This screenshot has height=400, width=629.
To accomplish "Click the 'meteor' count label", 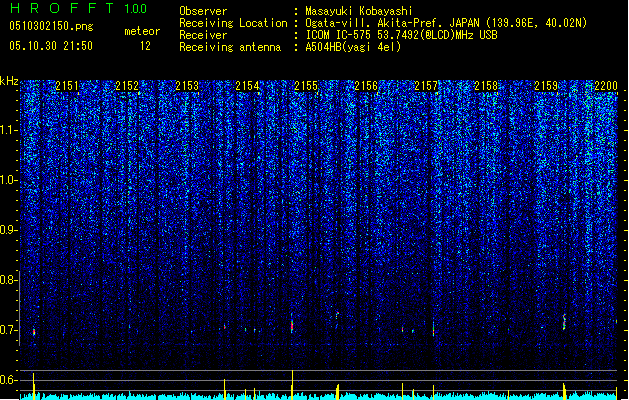I will (142, 31).
